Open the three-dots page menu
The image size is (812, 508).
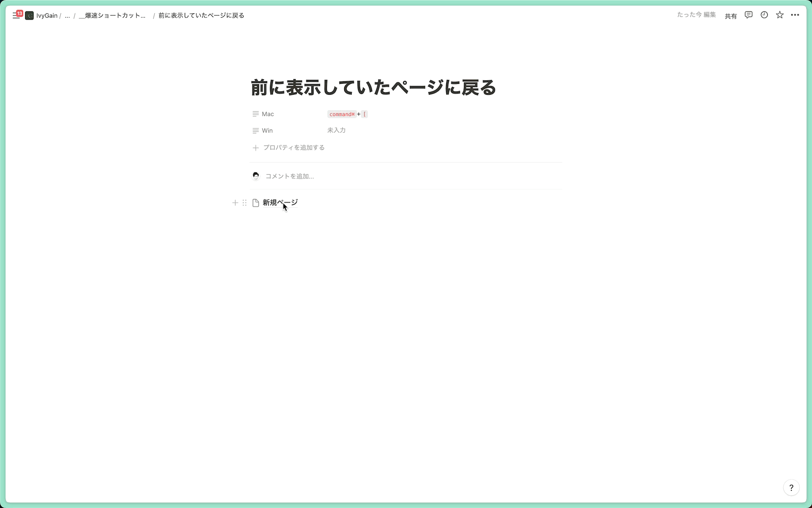point(795,15)
